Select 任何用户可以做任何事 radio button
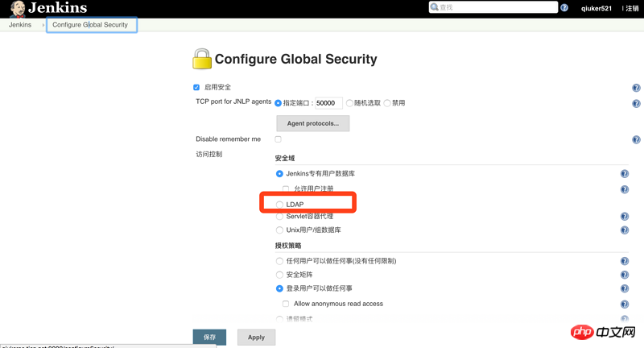Screen dimensions: 644x348 tap(279, 261)
